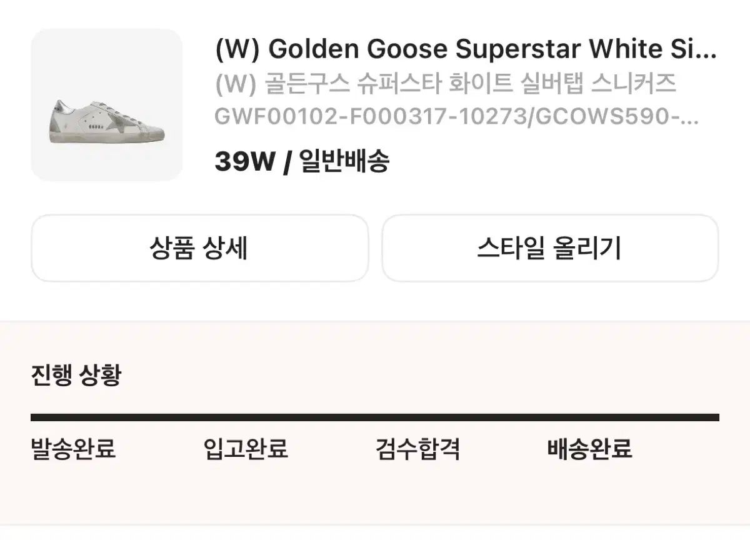
Task: Open the 상품 상세 product detail page
Action: click(x=200, y=247)
